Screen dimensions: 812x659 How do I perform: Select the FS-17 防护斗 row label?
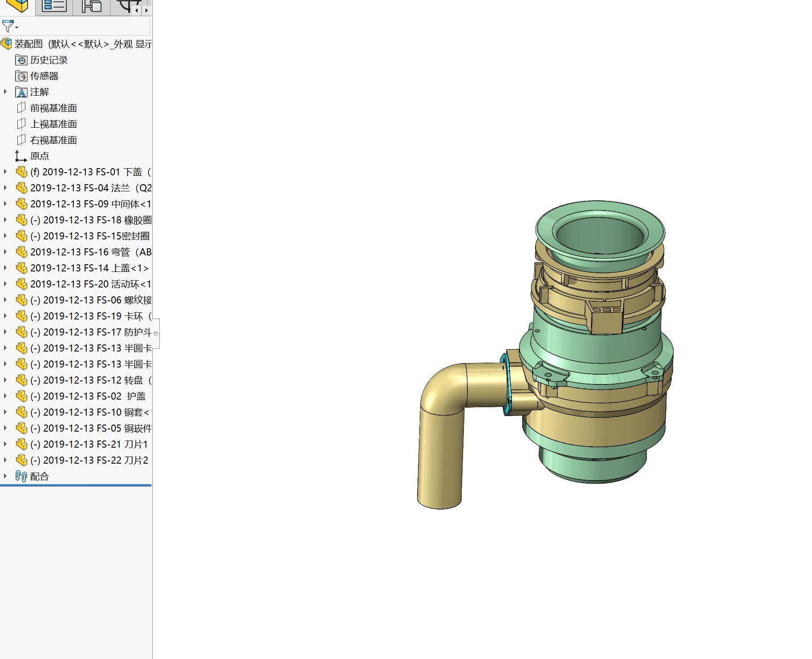click(x=91, y=332)
